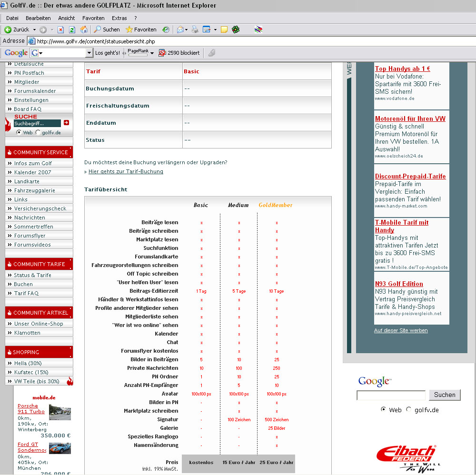Image resolution: width=476 pixels, height=475 pixels.
Task: Click the Suchbegriff... search field in sidebar
Action: click(x=37, y=123)
